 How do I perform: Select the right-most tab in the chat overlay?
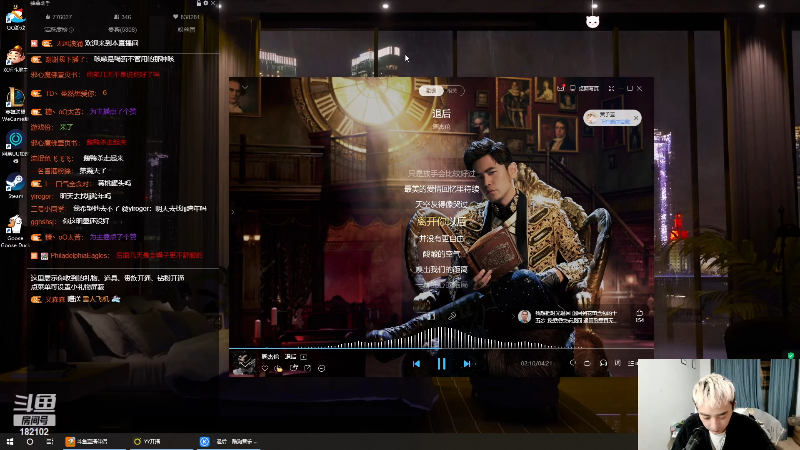pyautogui.click(x=186, y=30)
